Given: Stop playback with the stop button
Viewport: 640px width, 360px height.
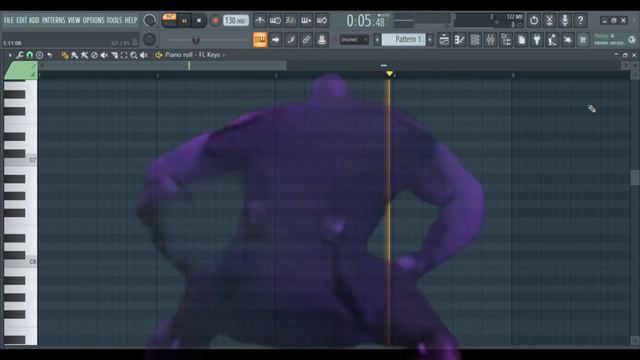Looking at the screenshot, I should (199, 20).
